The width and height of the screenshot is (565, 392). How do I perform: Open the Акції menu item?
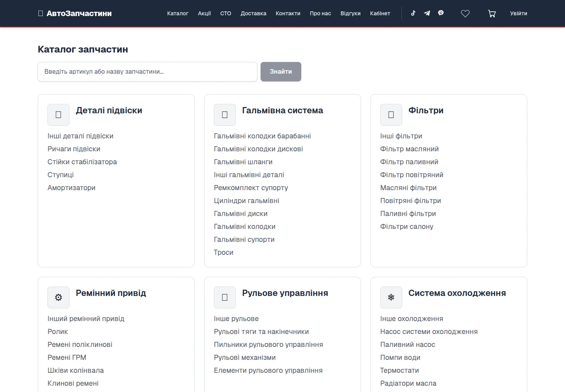[x=204, y=13]
